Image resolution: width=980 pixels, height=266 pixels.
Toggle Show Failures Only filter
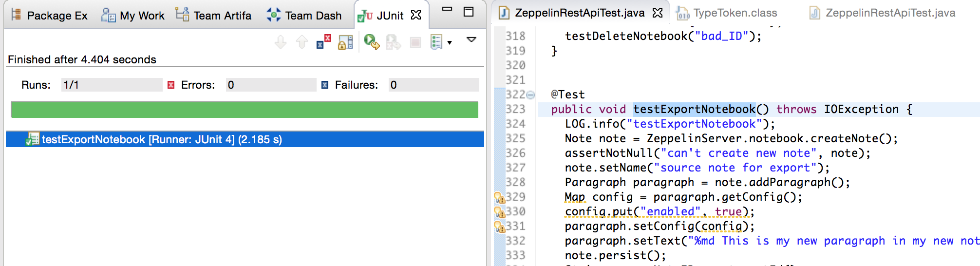[324, 42]
